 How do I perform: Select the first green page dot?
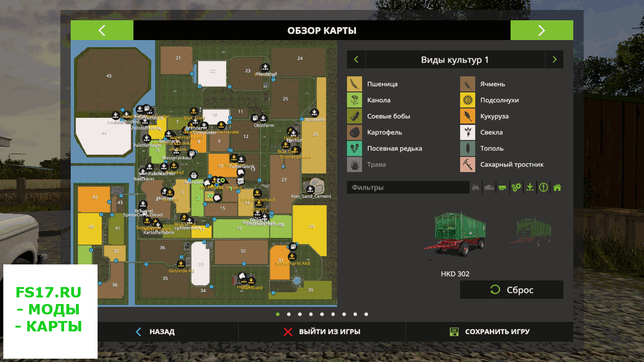tap(278, 314)
